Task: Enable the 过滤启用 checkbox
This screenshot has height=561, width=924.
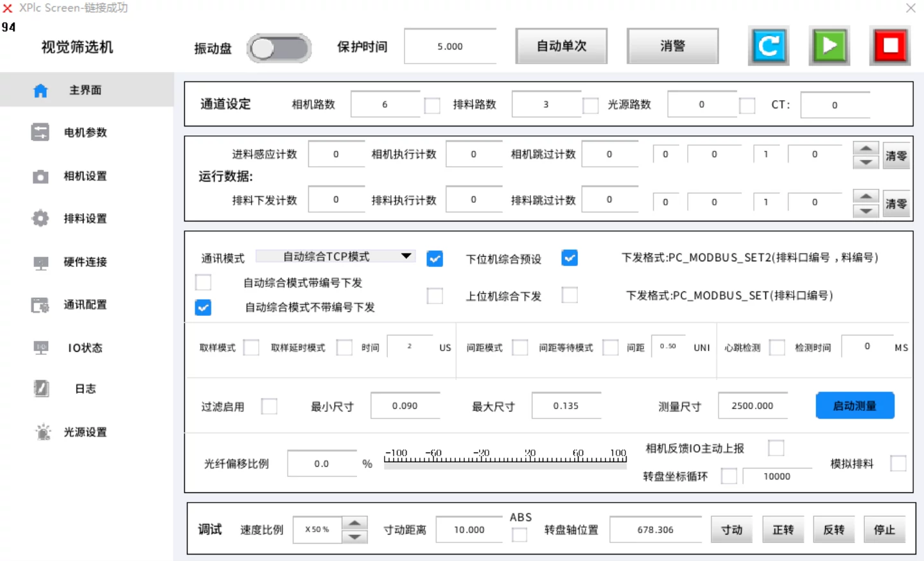Action: coord(269,406)
